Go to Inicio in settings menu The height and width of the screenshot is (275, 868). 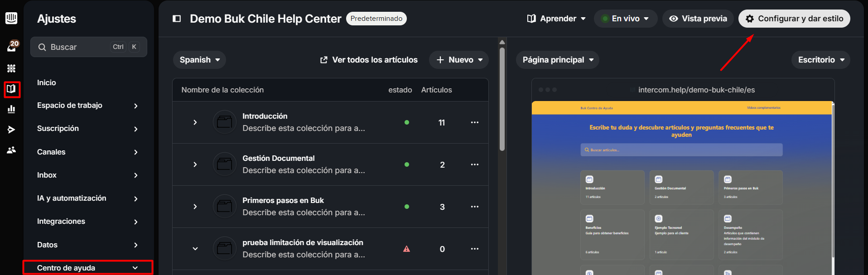coord(47,82)
